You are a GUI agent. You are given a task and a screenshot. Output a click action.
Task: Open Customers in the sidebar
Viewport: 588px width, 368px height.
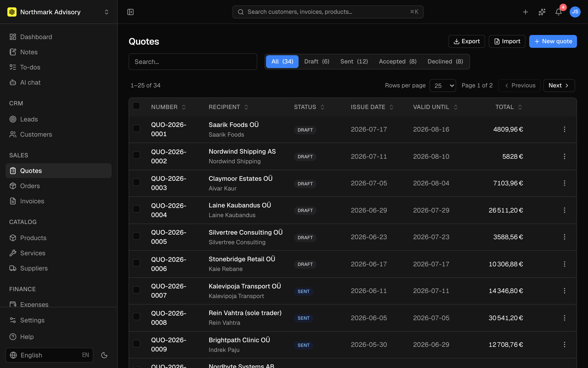(59, 134)
